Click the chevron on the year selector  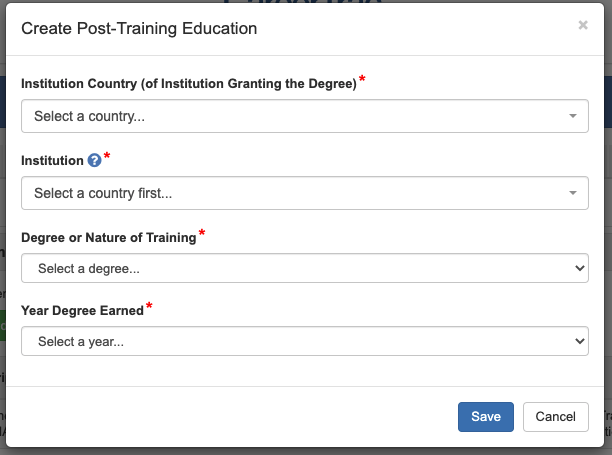coord(579,342)
